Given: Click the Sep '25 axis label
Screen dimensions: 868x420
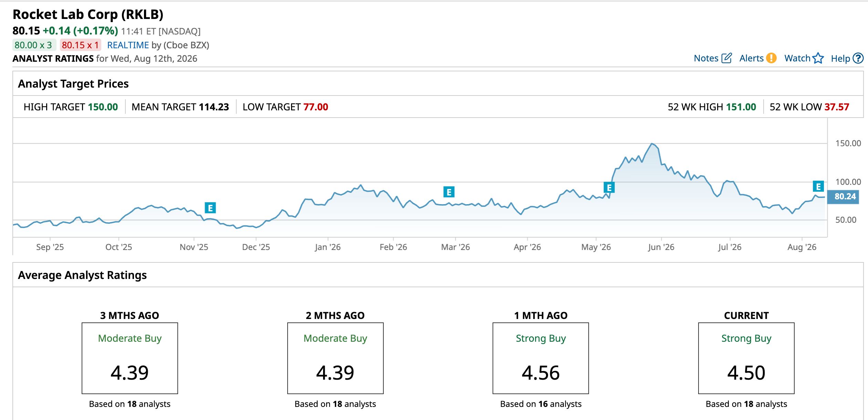Looking at the screenshot, I should click(x=50, y=247).
